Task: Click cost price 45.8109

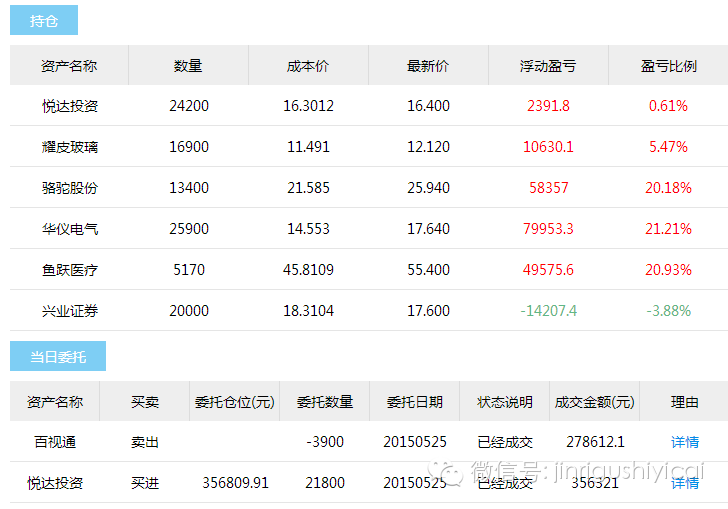Action: pos(308,269)
